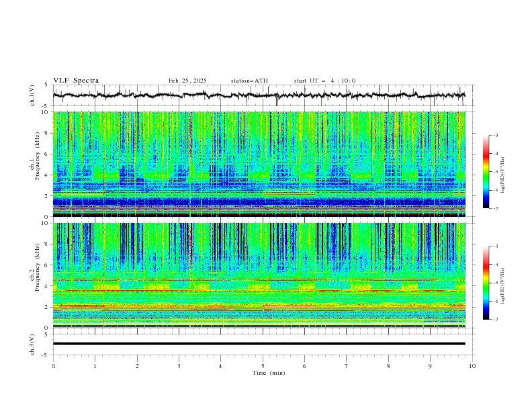Viewport: 532px width, 411px height.
Task: Click the "start UT = 4 :10: 0" text
Action: click(324, 81)
